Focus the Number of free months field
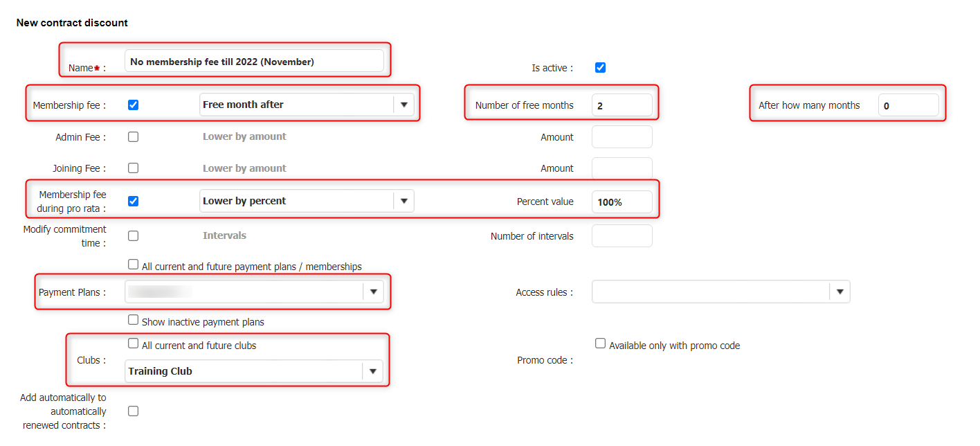Image resolution: width=980 pixels, height=446 pixels. pos(621,106)
